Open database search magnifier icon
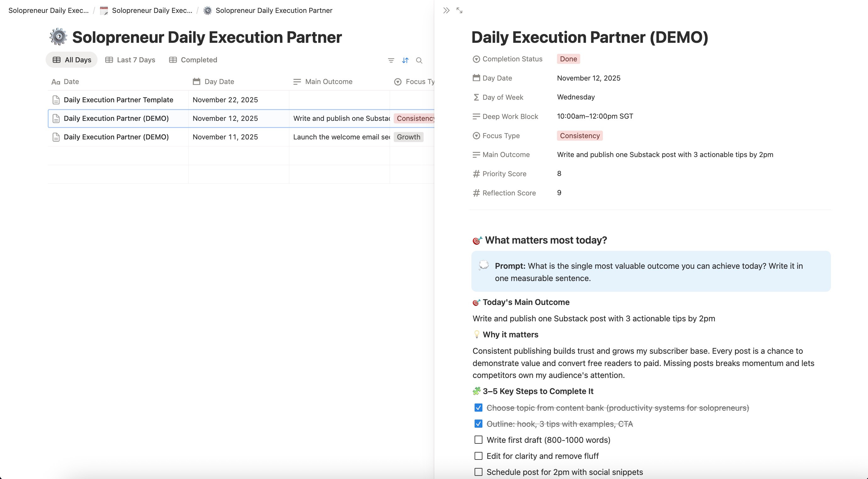This screenshot has height=479, width=868. click(419, 60)
